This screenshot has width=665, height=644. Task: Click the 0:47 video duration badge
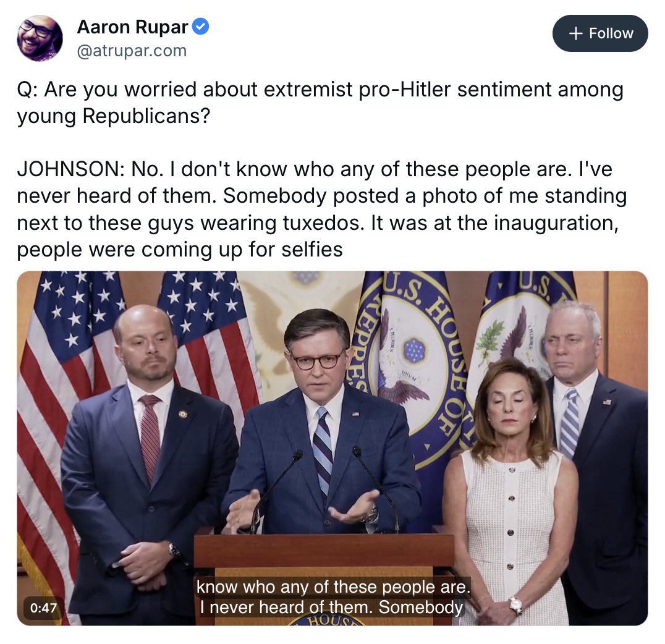tap(44, 608)
